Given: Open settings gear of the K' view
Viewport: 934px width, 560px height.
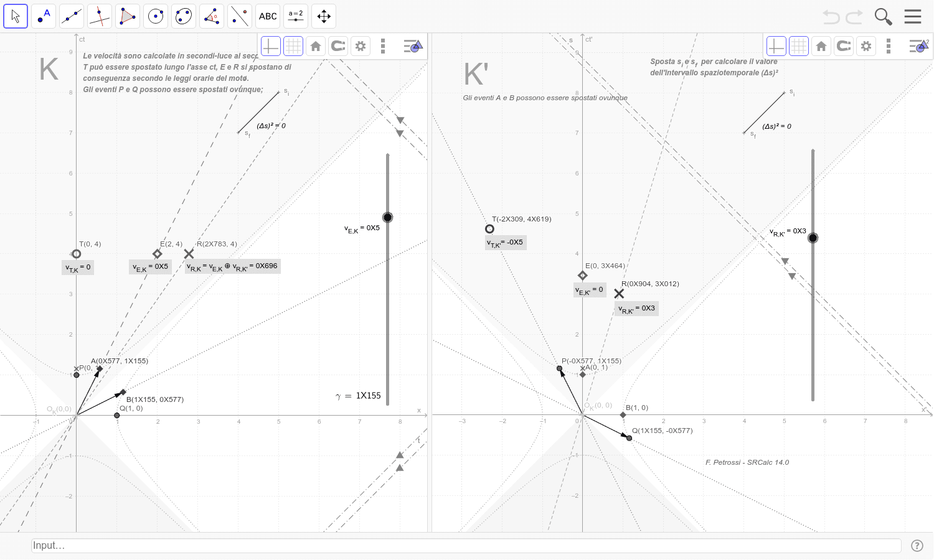Looking at the screenshot, I should tap(866, 46).
